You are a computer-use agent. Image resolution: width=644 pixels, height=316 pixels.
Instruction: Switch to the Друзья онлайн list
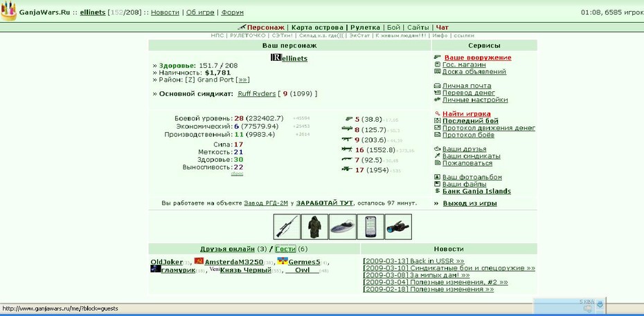227,249
